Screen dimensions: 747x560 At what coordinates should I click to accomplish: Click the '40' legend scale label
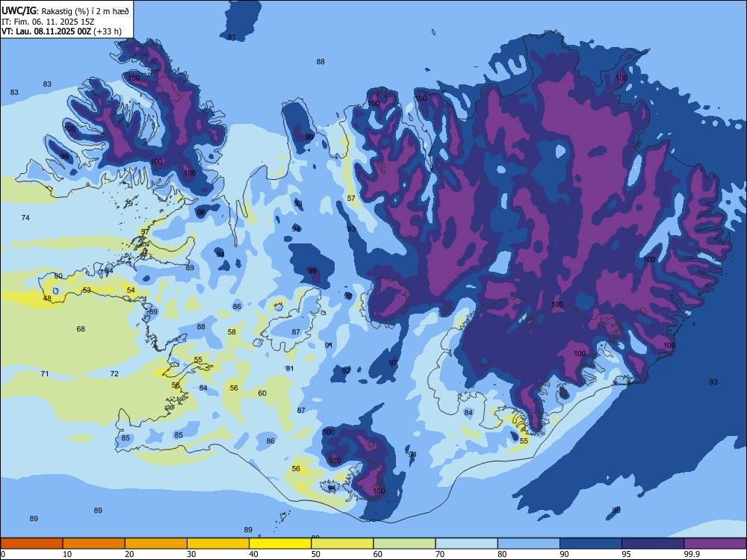253,554
